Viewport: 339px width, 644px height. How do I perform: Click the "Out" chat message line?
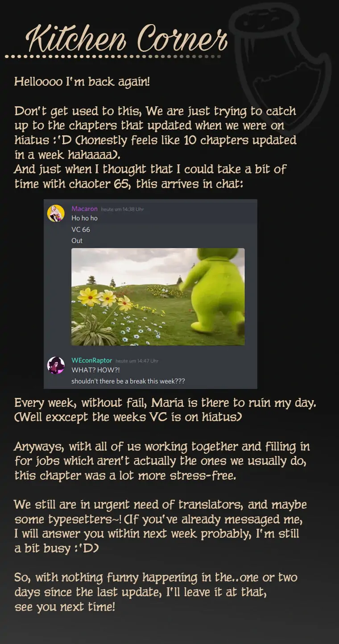(77, 241)
